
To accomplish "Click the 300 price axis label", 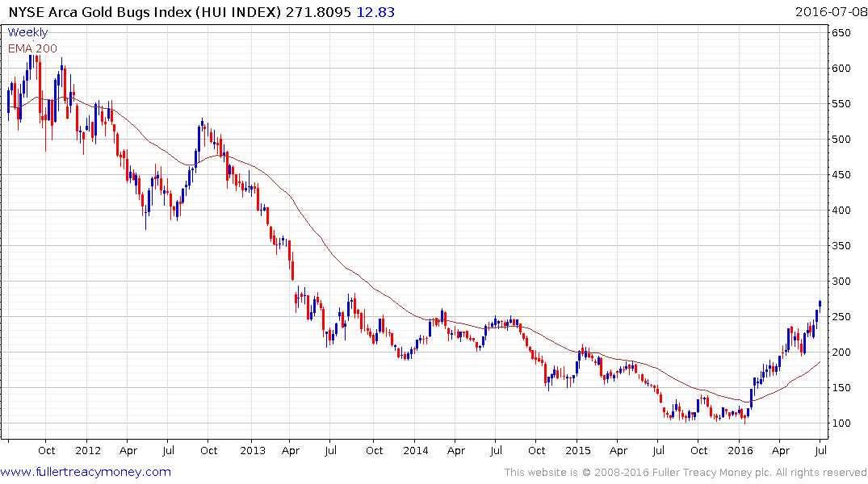I will click(x=841, y=282).
